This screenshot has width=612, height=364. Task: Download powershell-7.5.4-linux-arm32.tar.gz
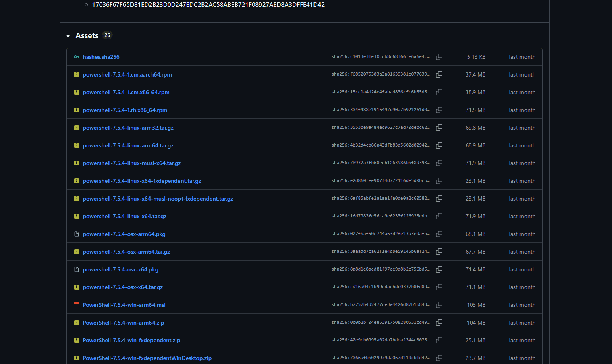click(x=128, y=128)
